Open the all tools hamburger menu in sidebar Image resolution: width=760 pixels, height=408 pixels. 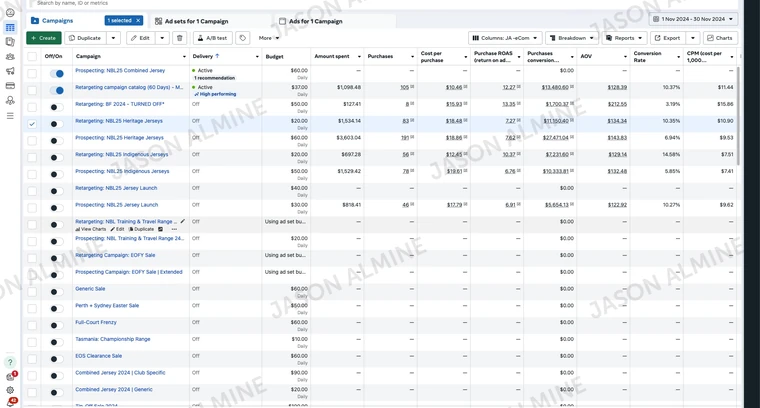click(10, 116)
